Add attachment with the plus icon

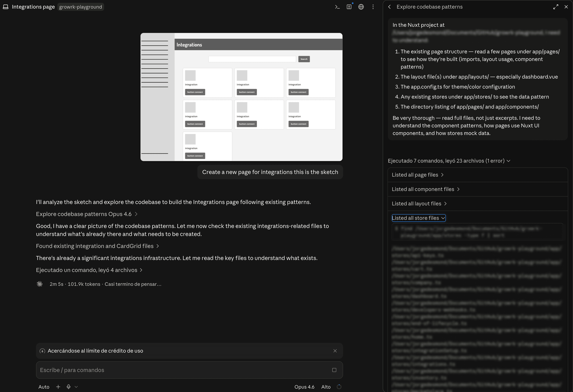58,387
